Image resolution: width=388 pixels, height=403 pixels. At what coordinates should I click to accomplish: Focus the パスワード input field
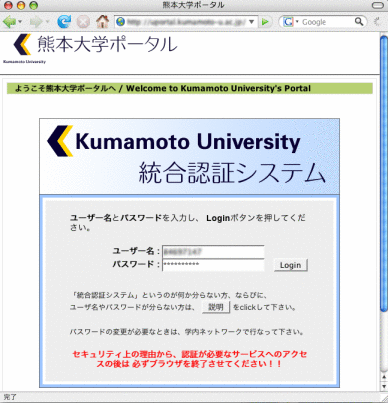(213, 265)
